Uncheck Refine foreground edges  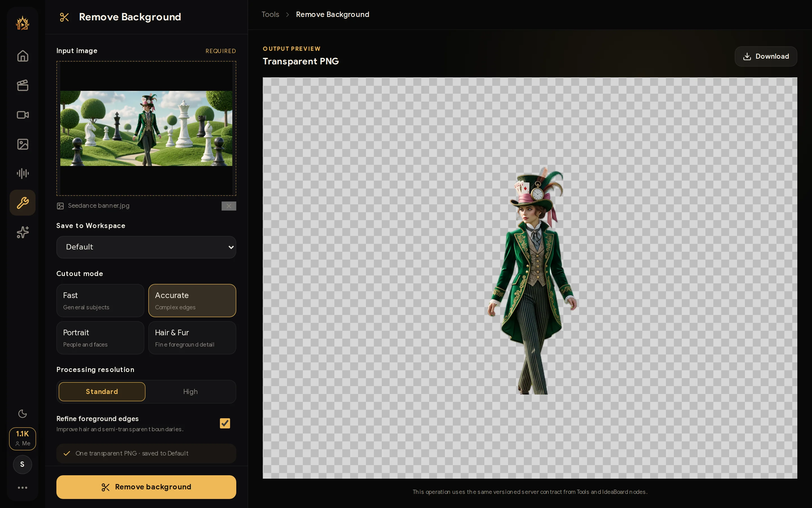225,423
